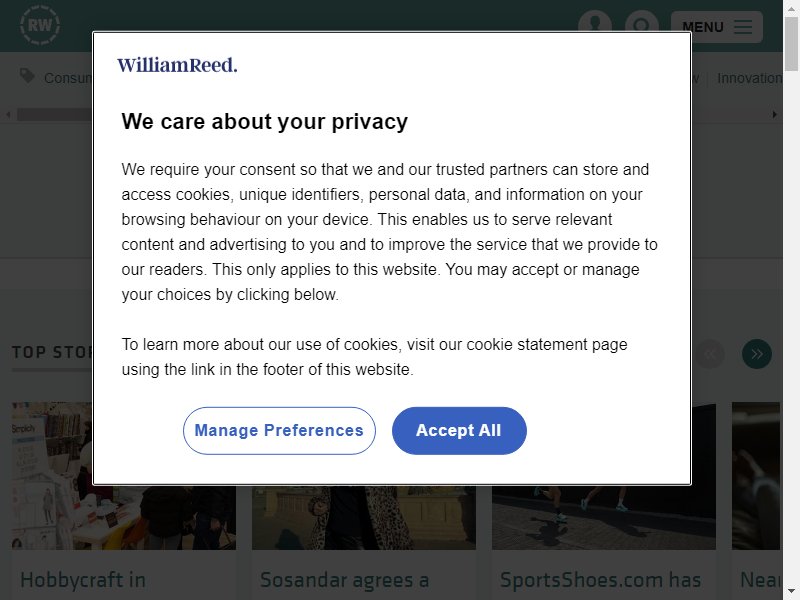
Task: Open the SportsShoes.com headline link
Action: [601, 580]
